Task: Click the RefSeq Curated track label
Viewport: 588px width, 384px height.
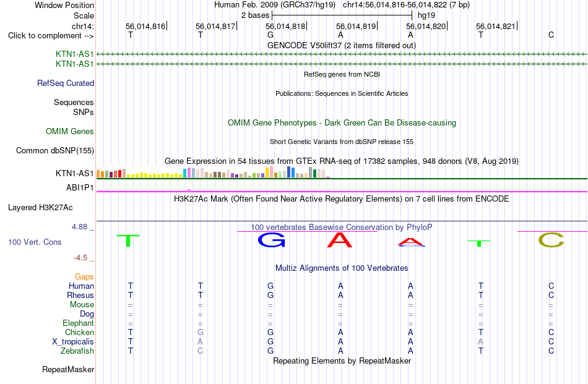Action: coord(65,83)
